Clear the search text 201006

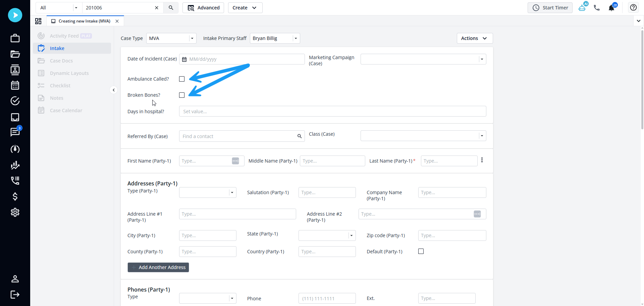coord(157,8)
